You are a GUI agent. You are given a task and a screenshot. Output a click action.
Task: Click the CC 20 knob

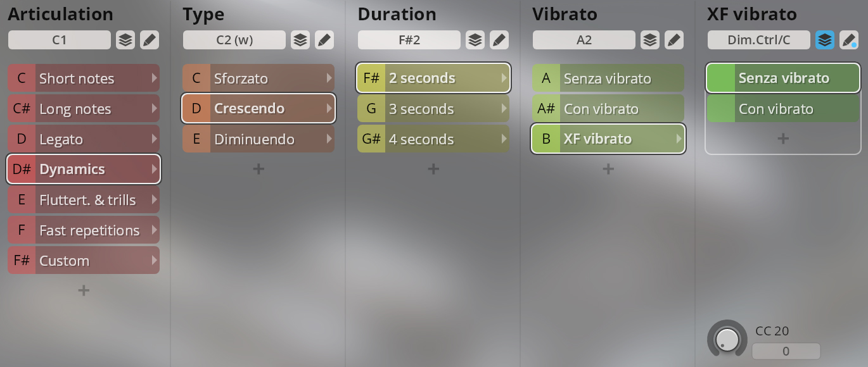pyautogui.click(x=727, y=339)
